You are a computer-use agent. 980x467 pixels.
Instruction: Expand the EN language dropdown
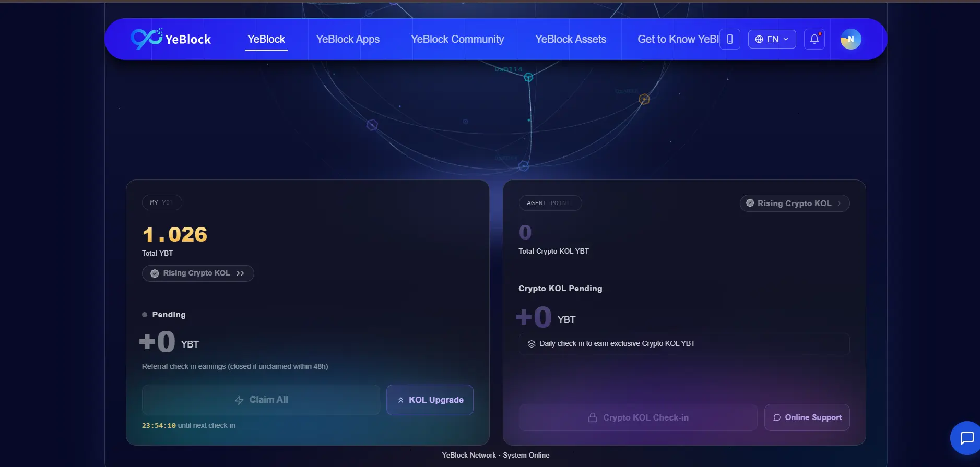click(772, 39)
